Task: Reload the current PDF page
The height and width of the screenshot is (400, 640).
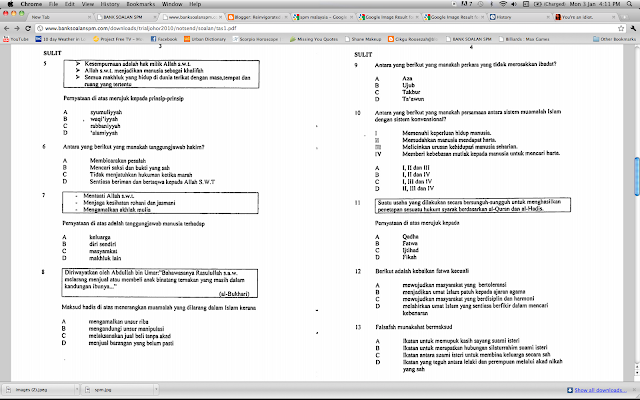Action: (28, 29)
